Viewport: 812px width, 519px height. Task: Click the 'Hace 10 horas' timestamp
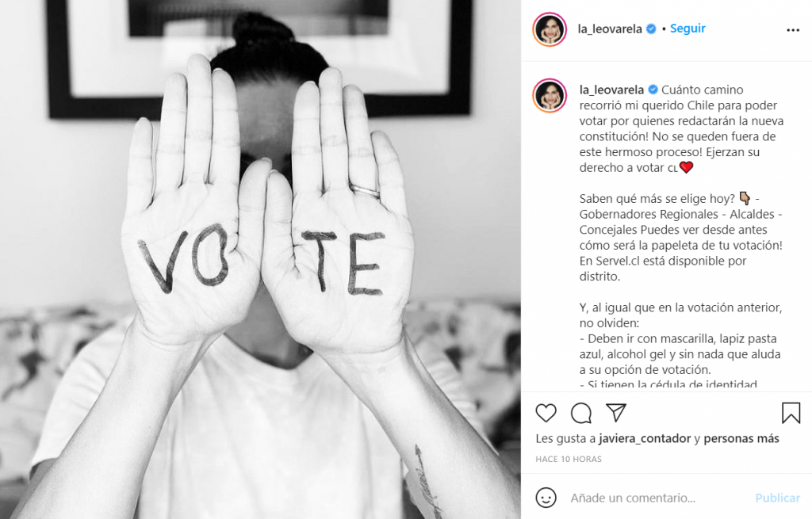tap(569, 459)
